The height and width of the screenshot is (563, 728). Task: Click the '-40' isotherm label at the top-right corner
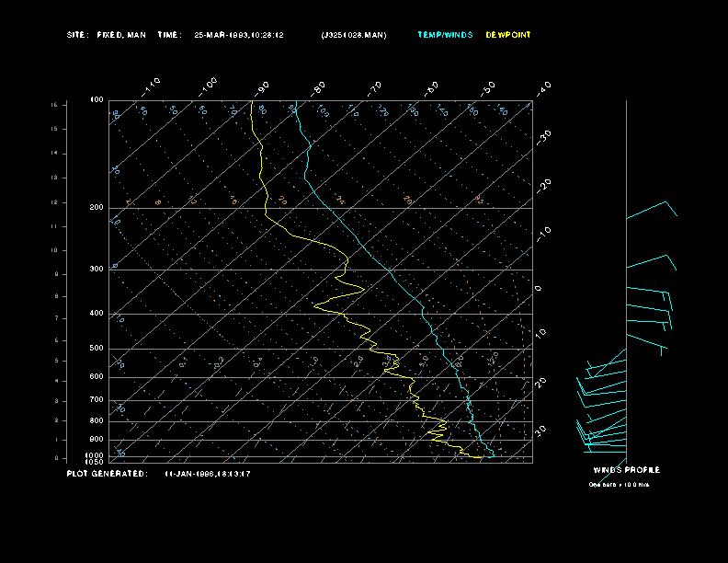coord(543,88)
